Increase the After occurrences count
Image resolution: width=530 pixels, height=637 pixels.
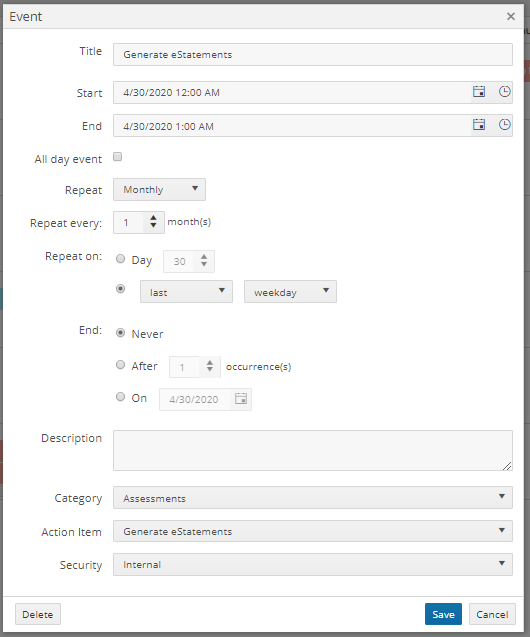(210, 362)
